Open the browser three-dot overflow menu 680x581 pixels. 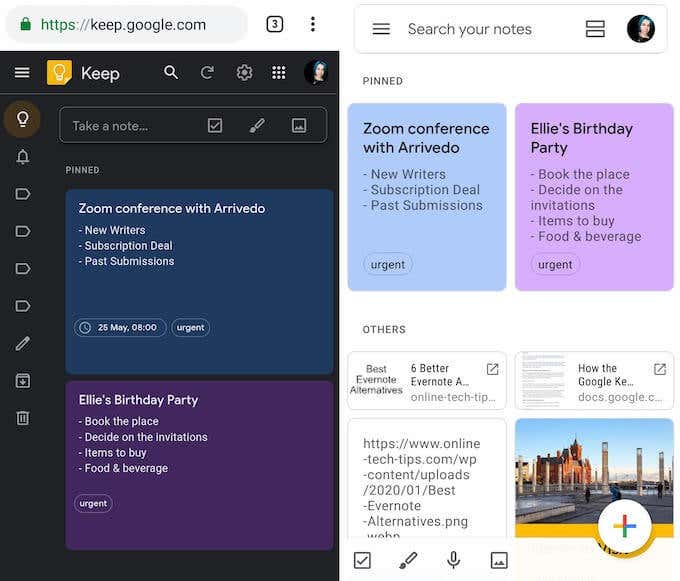point(313,24)
